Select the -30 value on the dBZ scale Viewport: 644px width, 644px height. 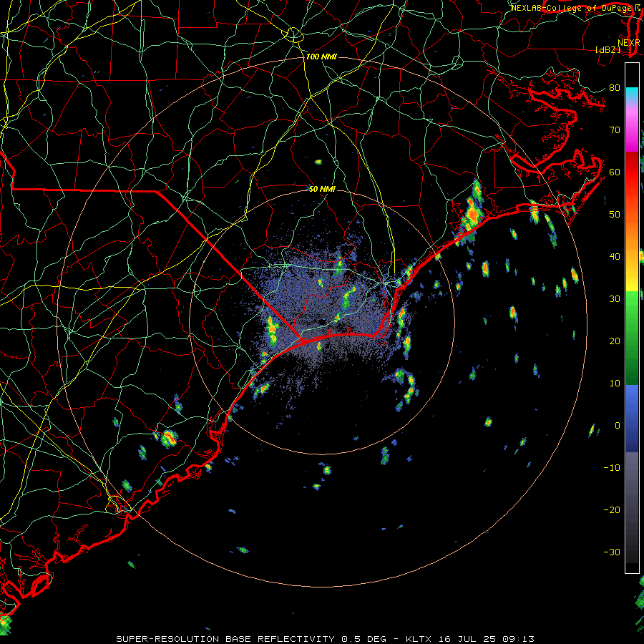(612, 552)
